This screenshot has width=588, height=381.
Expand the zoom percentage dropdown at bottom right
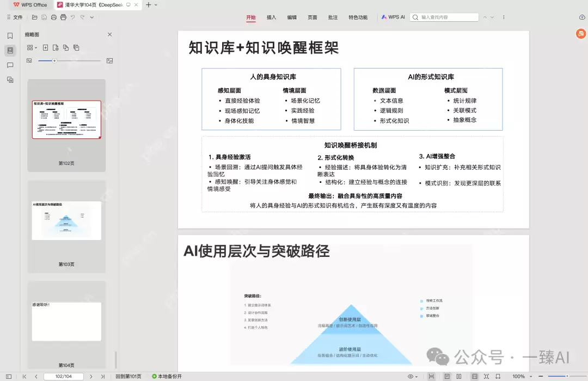pos(531,376)
